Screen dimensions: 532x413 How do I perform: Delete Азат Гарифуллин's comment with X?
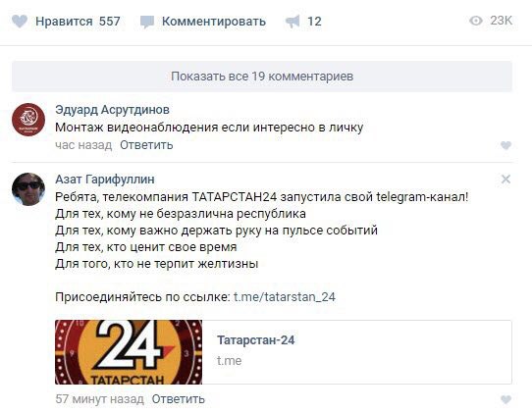click(x=505, y=180)
